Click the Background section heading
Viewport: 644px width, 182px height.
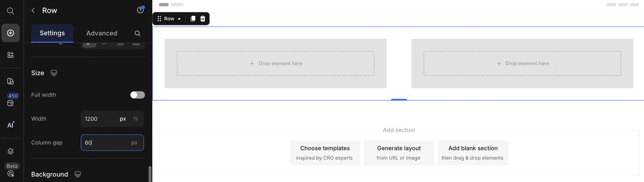50,174
